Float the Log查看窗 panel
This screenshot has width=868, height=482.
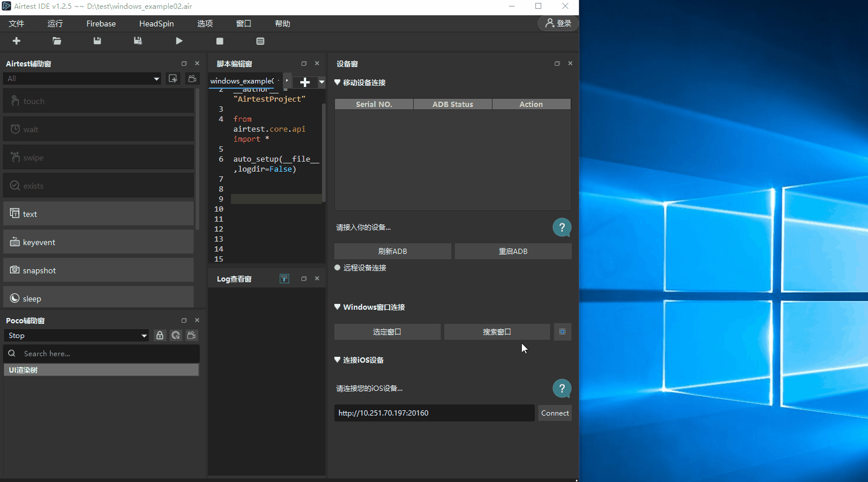304,279
